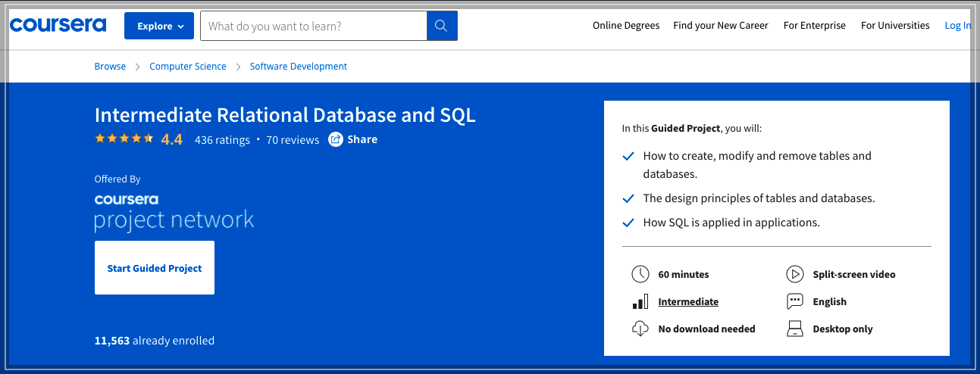The width and height of the screenshot is (980, 374).
Task: Click the Log In link
Action: coord(957,26)
